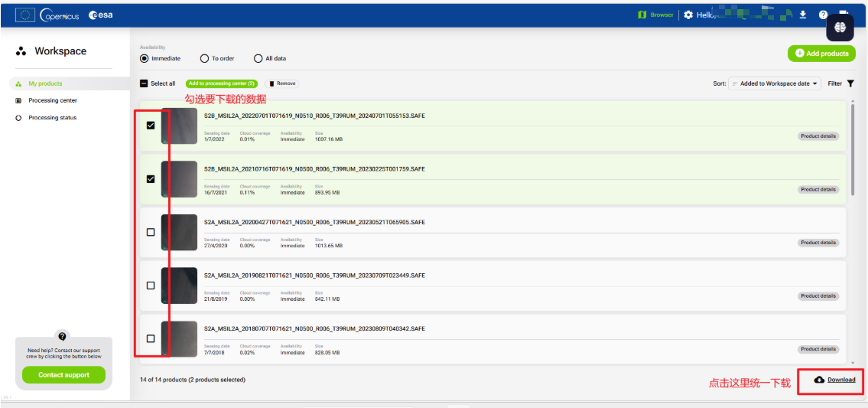Open the Browser map view

pyautogui.click(x=655, y=15)
